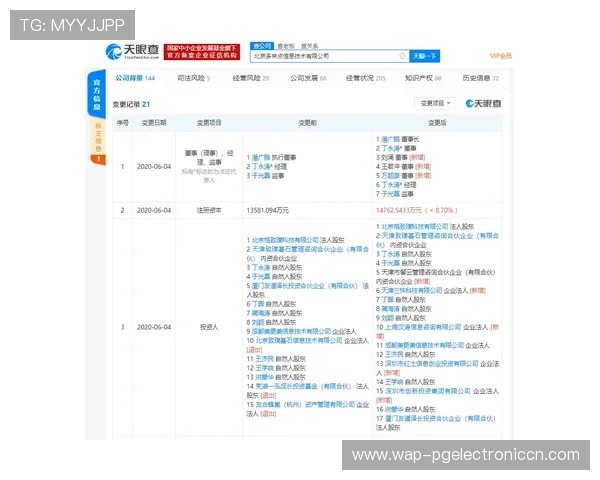Viewport: 600px width, 480px height.
Task: Click the 变更日期 column header
Action: (x=154, y=123)
